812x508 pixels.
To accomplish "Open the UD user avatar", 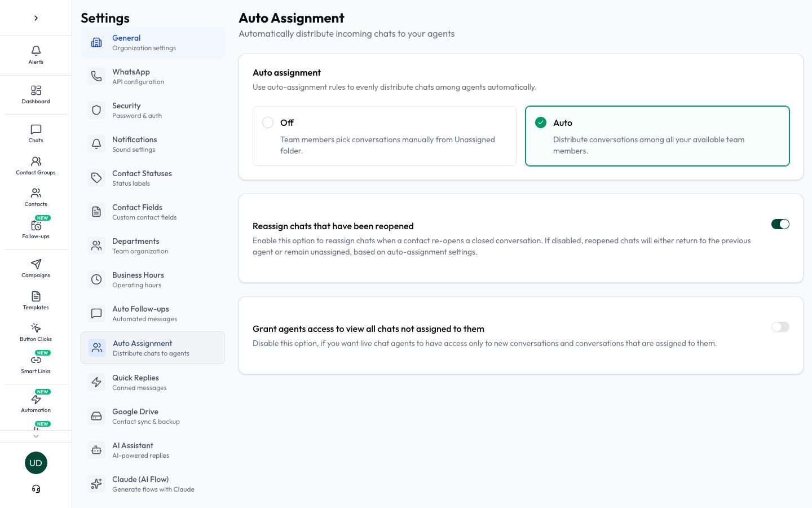I will coord(36,463).
